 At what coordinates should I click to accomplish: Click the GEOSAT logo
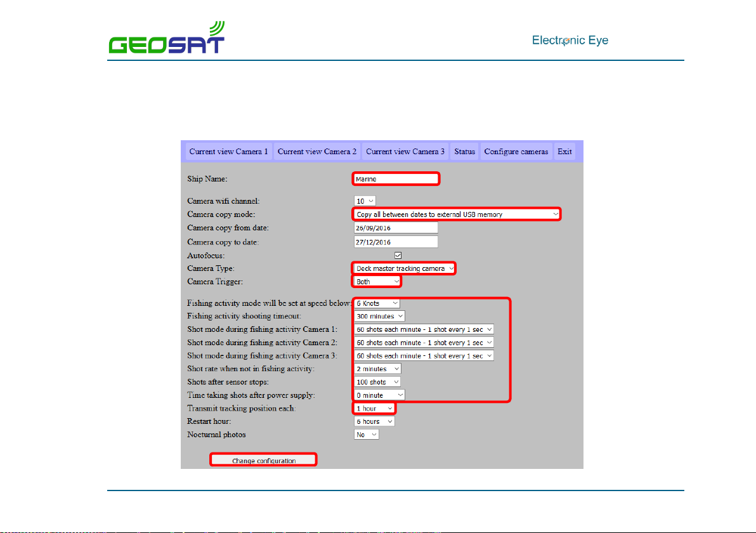click(167, 37)
